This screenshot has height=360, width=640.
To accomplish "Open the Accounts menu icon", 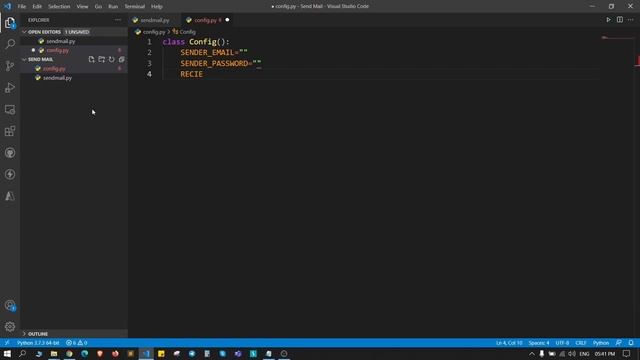I will pos(10,305).
